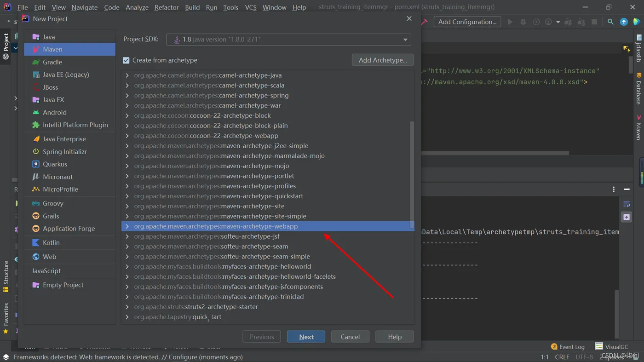644x362 pixels.
Task: Click the grayed-out Previous button
Action: (x=262, y=337)
